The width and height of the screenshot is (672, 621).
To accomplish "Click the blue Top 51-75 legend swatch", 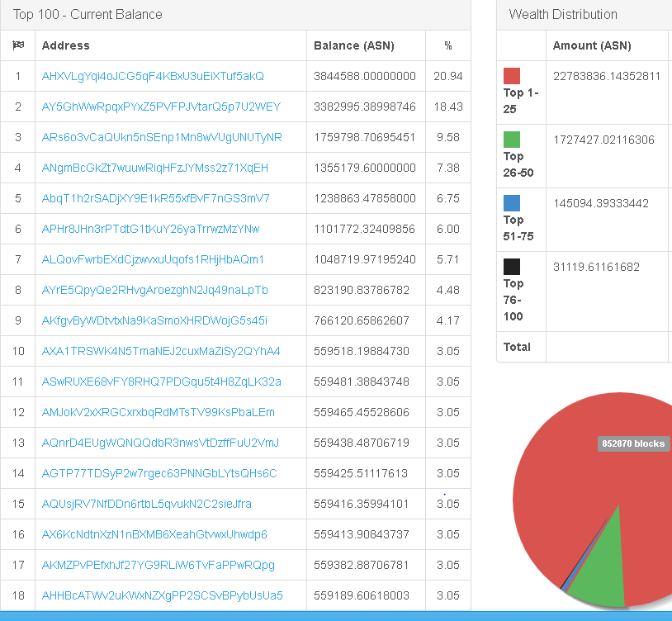I will tap(512, 203).
